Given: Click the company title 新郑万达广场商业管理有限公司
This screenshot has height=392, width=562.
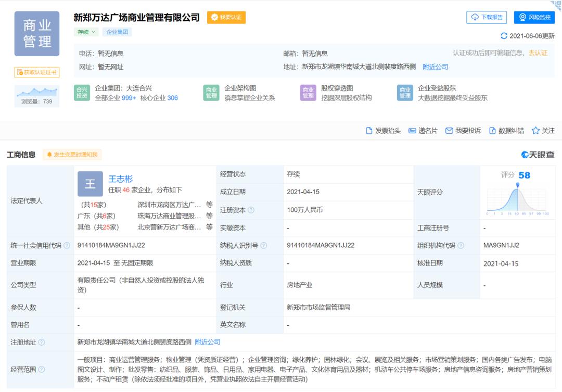Looking at the screenshot, I should coord(136,18).
